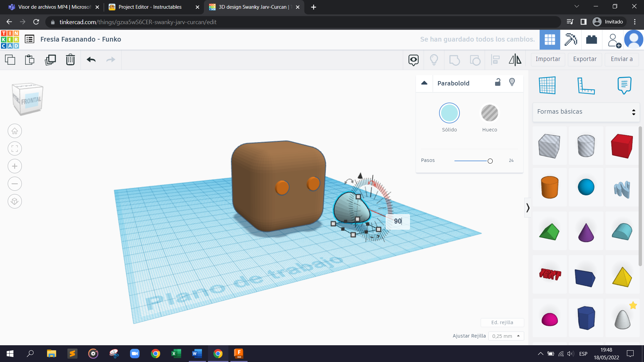This screenshot has height=362, width=644.
Task: Pick the red TEXT shape
Action: pos(550,275)
